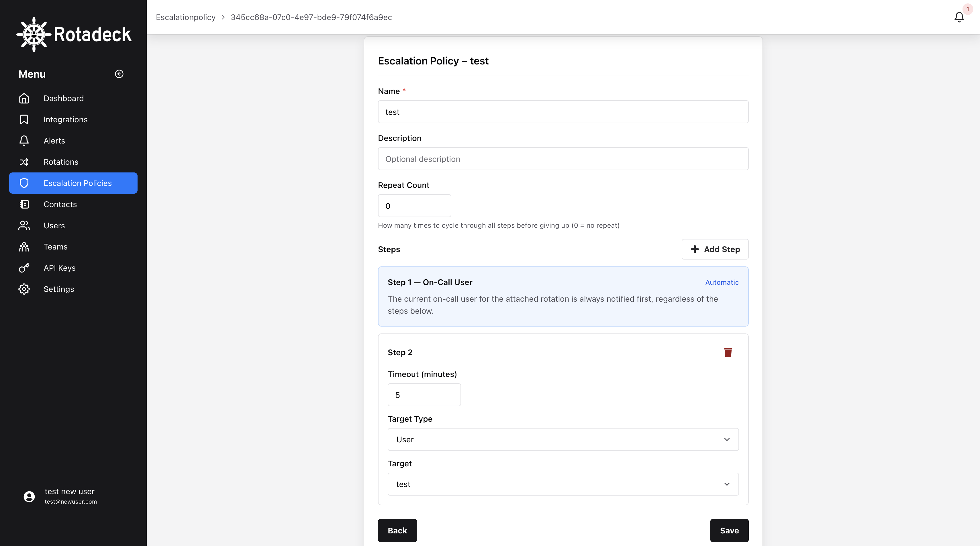Open the Rotations menu item
This screenshot has height=546, width=980.
pos(73,162)
